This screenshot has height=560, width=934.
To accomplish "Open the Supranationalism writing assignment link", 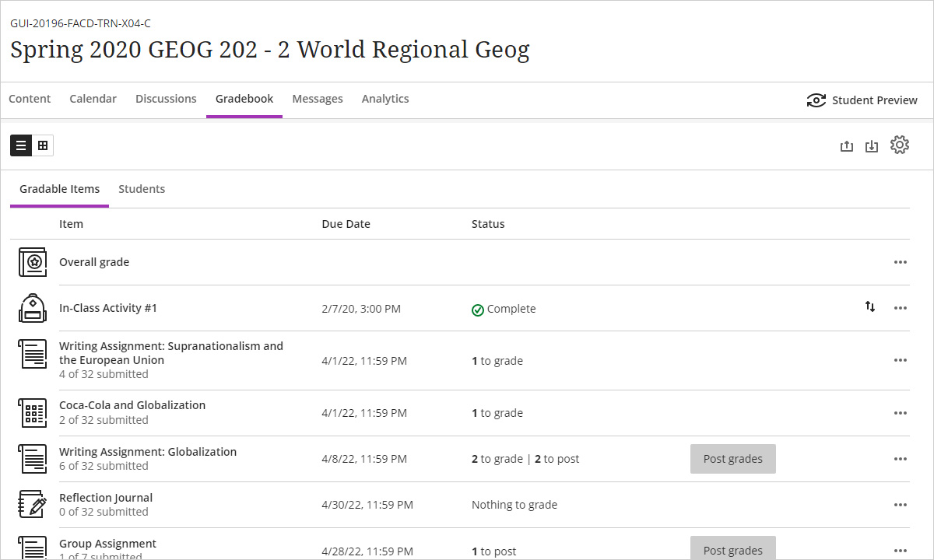I will point(170,353).
